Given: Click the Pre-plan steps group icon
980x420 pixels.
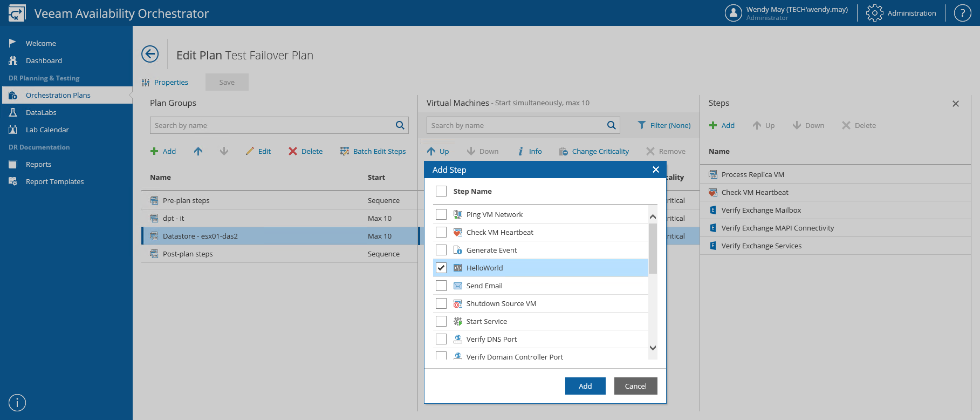Looking at the screenshot, I should click(x=154, y=200).
